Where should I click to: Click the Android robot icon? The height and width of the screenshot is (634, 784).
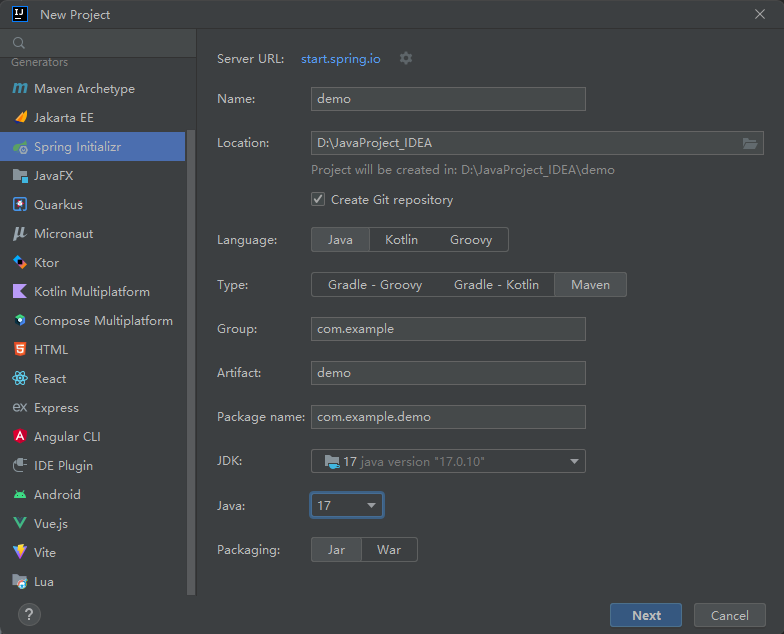20,494
